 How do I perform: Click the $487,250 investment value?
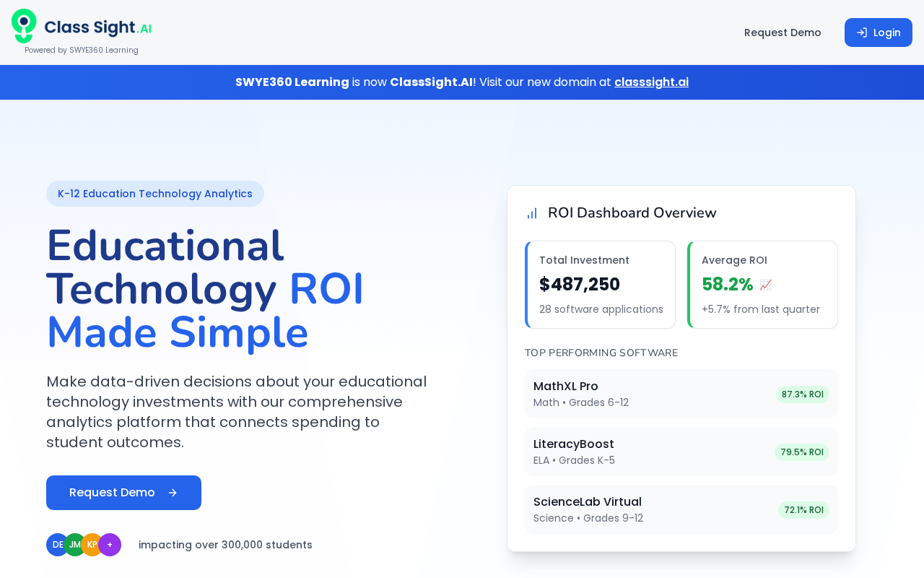[x=580, y=285]
